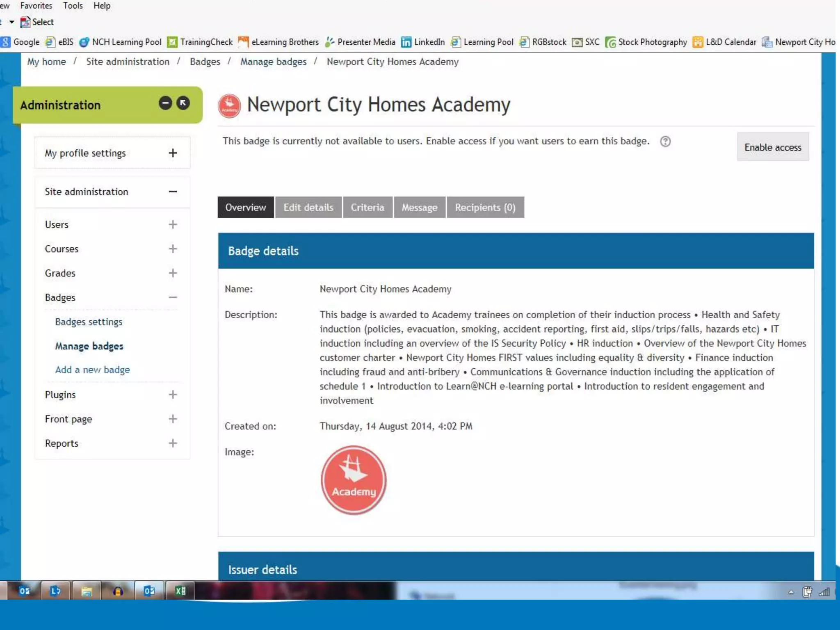Collapse the Badges tree node
840x630 pixels.
pyautogui.click(x=173, y=297)
